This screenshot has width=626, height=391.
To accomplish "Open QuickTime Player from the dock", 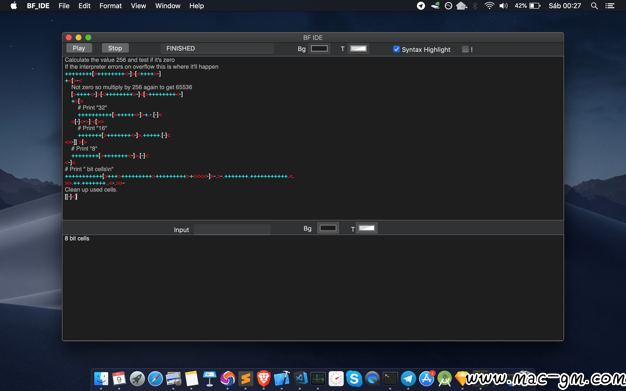I will [x=372, y=378].
